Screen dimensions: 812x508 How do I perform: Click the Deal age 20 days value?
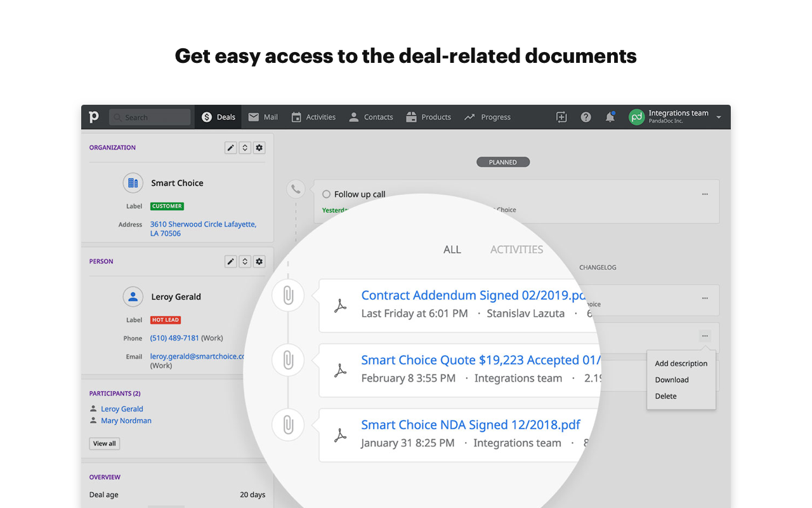pyautogui.click(x=252, y=495)
